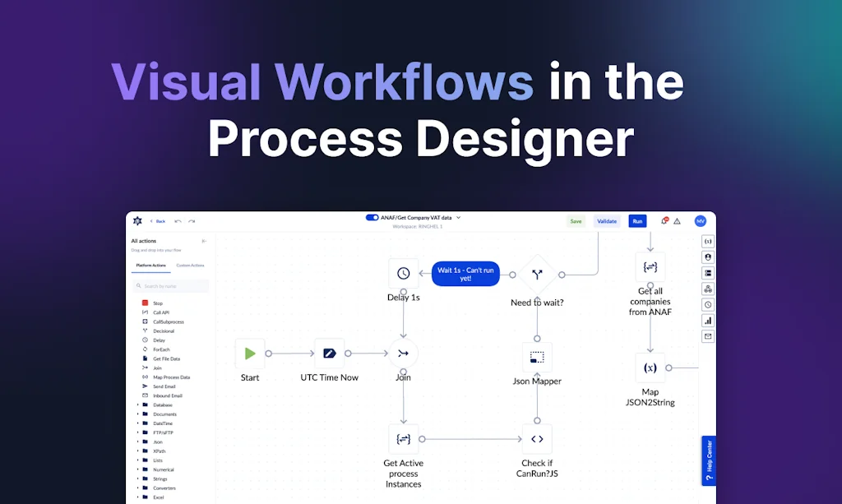Open the process name dropdown chevron

(459, 218)
